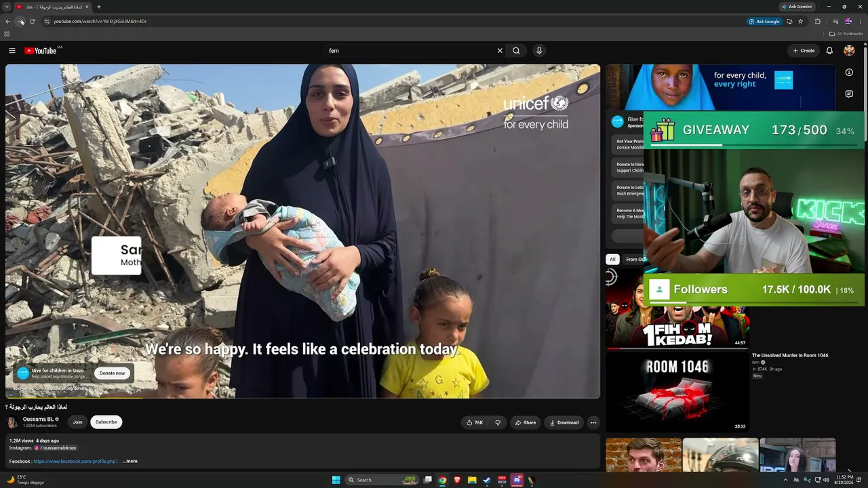Viewport: 868px width, 488px height.
Task: Reload the current page
Action: pyautogui.click(x=32, y=21)
